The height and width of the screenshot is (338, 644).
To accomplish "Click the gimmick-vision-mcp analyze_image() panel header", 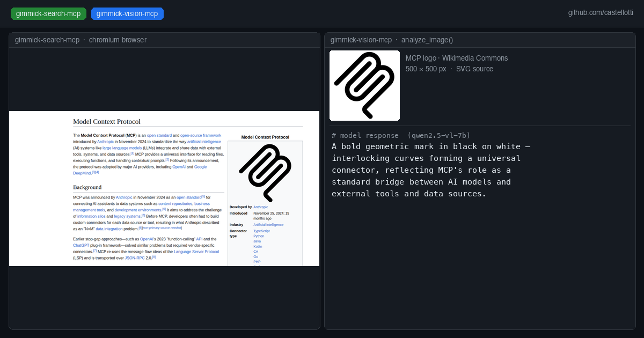I will coord(480,40).
